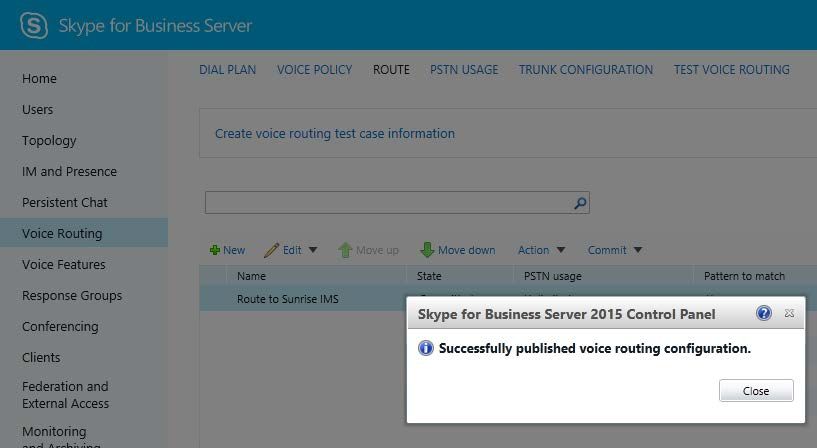This screenshot has width=817, height=448.
Task: Expand the Action dropdown arrow
Action: pyautogui.click(x=561, y=250)
